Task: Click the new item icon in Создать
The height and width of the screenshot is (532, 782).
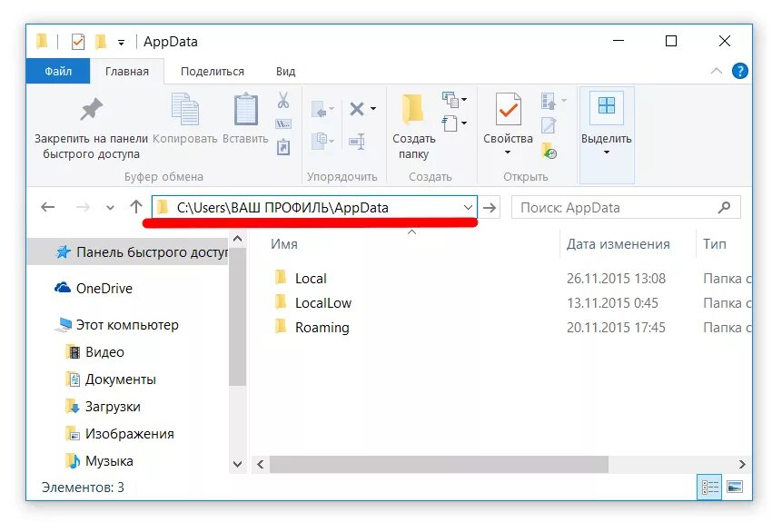Action: (x=450, y=100)
